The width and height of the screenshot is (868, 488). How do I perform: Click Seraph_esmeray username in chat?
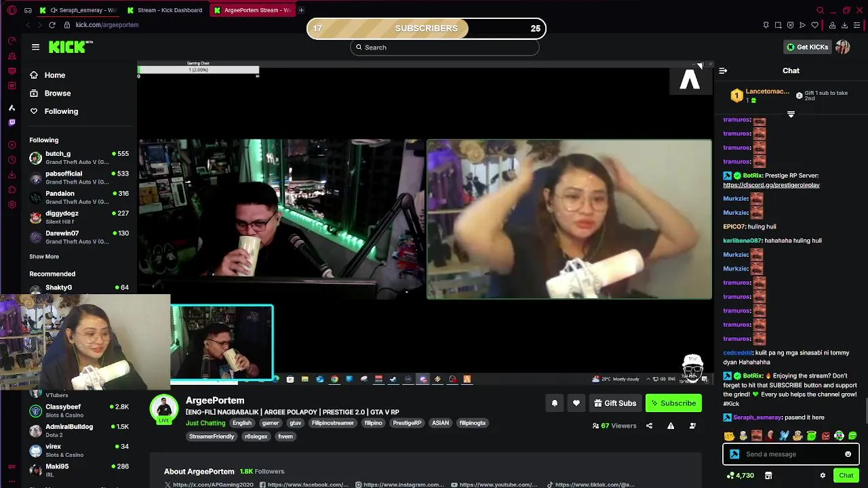[x=757, y=418]
